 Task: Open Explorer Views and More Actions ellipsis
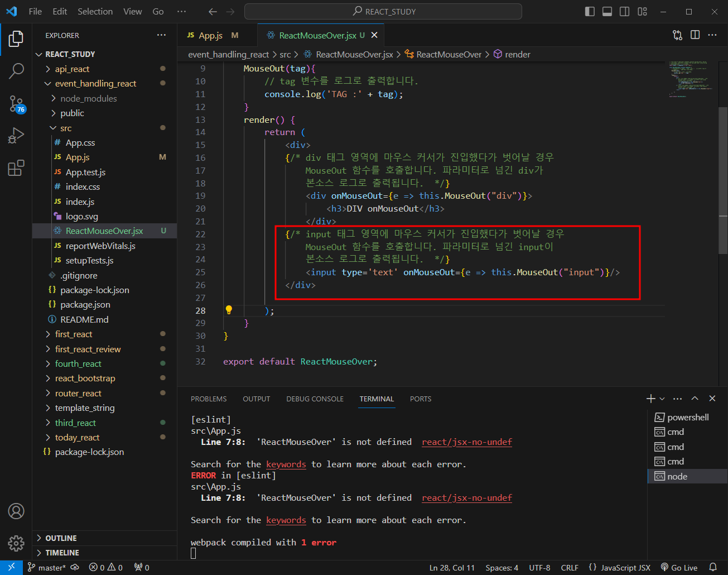pos(161,35)
